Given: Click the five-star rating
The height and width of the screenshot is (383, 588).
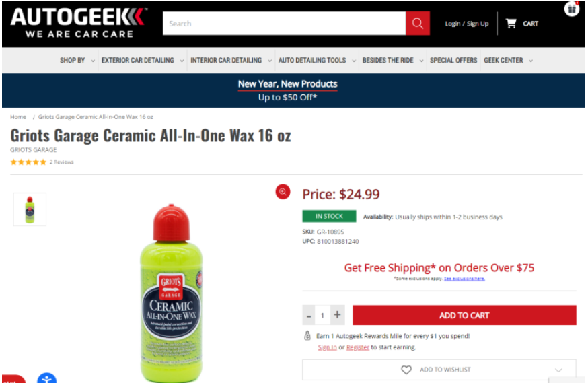Looking at the screenshot, I should (28, 162).
